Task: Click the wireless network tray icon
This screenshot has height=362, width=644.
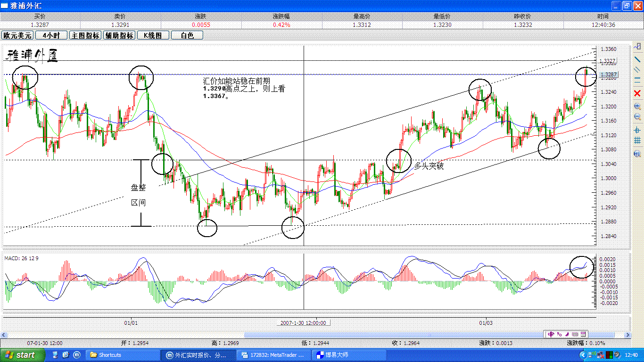Action: (x=592, y=355)
